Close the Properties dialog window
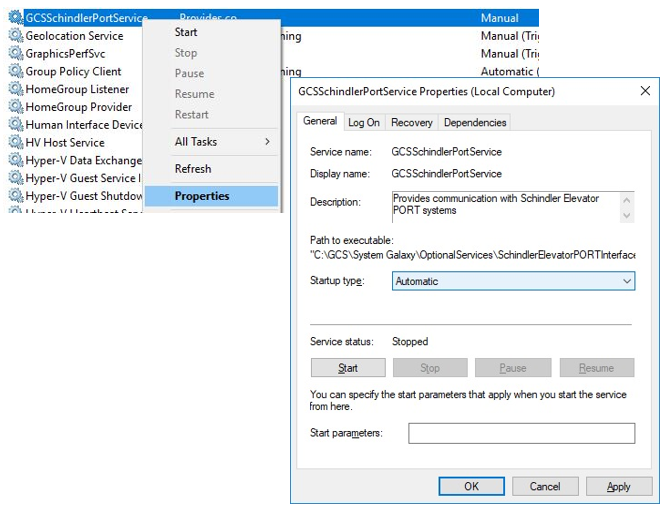The width and height of the screenshot is (663, 507). [x=645, y=91]
